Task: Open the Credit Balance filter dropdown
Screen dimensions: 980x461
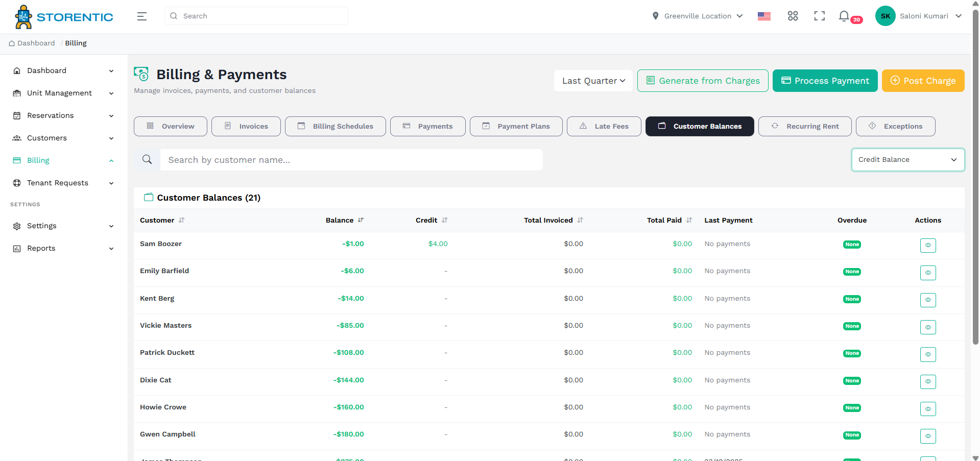Action: [x=907, y=159]
